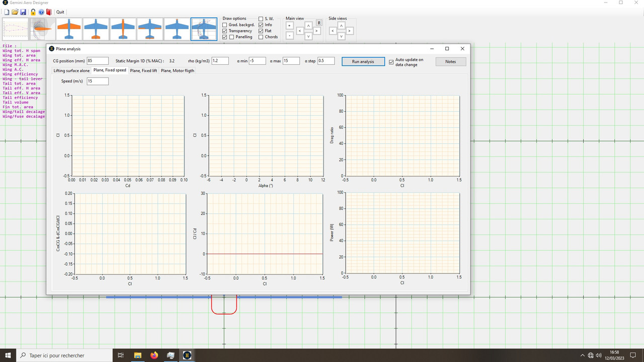
Task: Switch to Plane, Motor fligth tab
Action: click(178, 71)
